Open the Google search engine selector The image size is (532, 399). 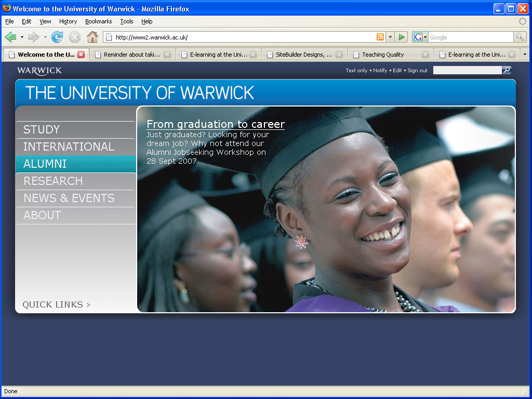pos(420,37)
